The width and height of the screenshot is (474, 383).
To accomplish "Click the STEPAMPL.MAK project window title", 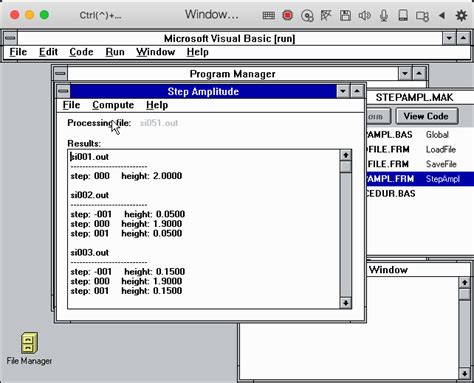I will point(414,97).
